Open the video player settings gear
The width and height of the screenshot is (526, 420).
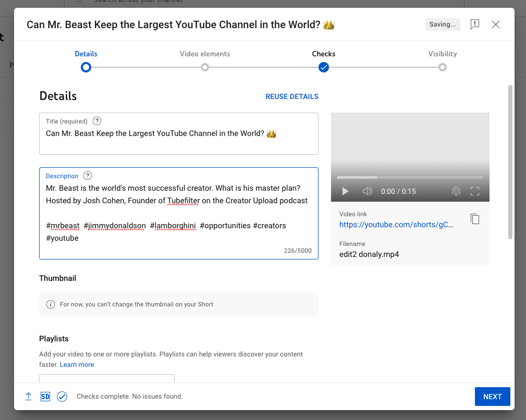pyautogui.click(x=456, y=191)
